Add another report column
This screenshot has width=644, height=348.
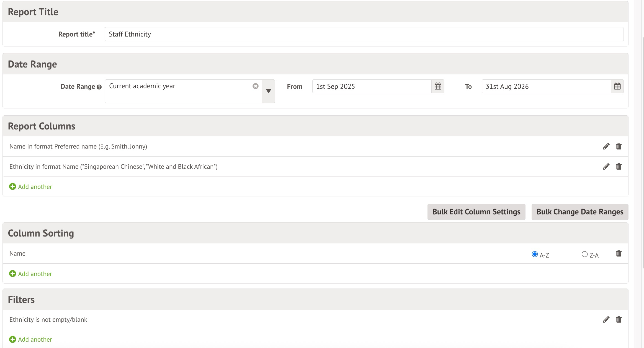[x=31, y=187]
